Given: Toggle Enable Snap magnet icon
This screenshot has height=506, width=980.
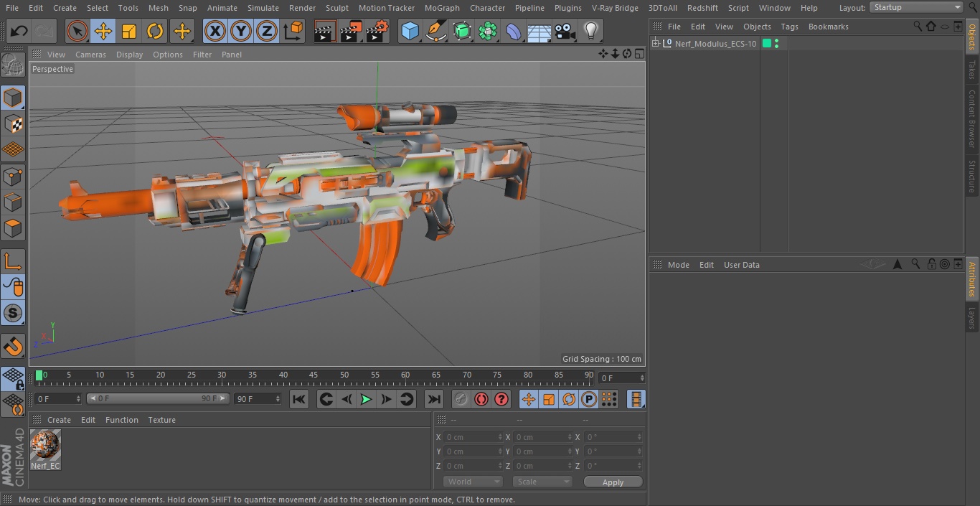Looking at the screenshot, I should pos(13,346).
